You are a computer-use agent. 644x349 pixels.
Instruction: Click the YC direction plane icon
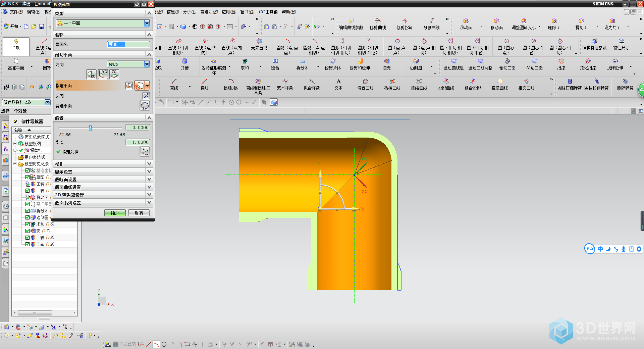coord(103,74)
